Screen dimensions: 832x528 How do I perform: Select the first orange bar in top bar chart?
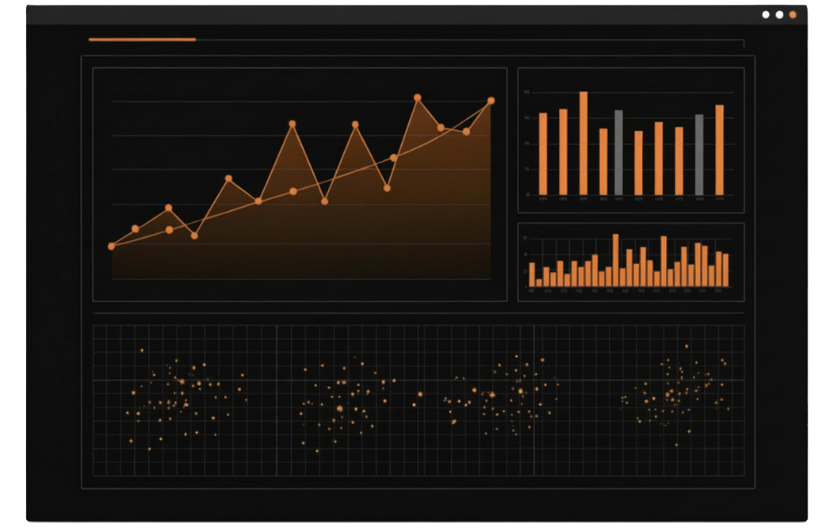(543, 154)
